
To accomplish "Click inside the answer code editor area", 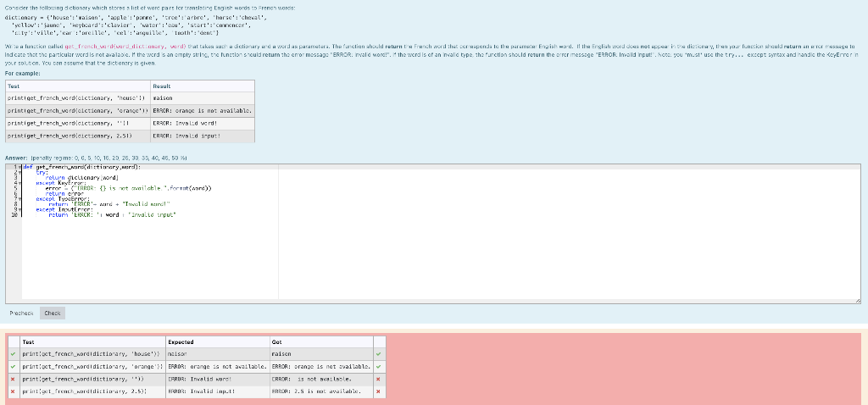I will [x=441, y=233].
